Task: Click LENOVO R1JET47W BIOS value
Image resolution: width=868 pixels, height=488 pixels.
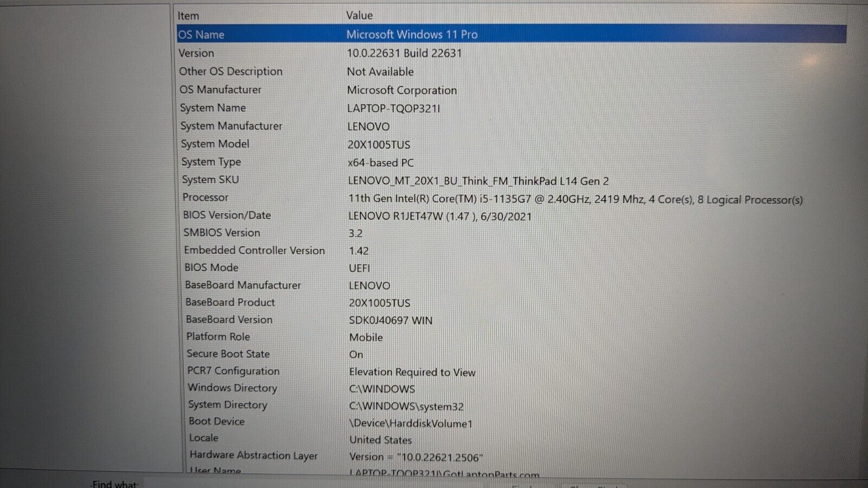Action: click(440, 216)
